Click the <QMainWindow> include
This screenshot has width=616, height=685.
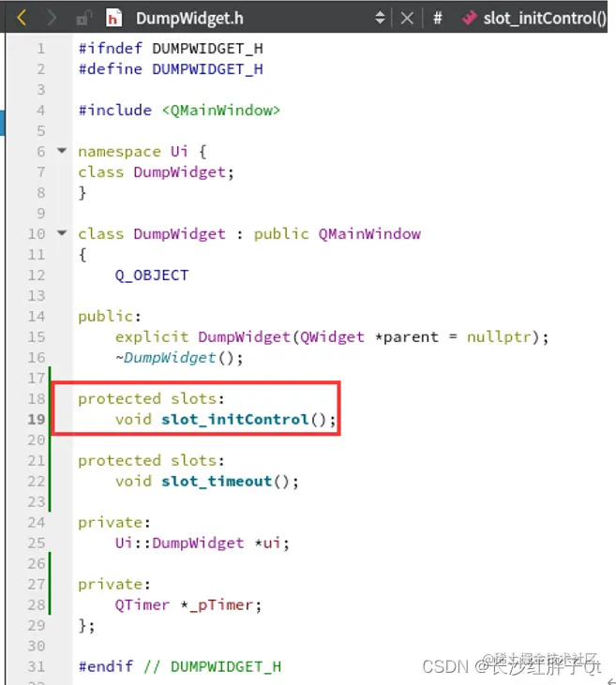(x=220, y=110)
